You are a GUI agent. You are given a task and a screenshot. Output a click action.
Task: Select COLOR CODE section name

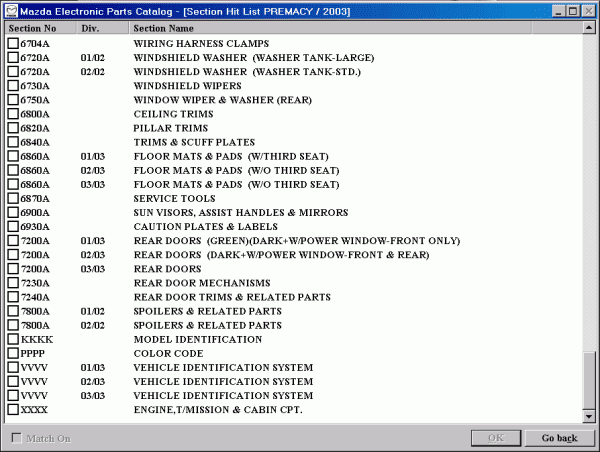[168, 354]
